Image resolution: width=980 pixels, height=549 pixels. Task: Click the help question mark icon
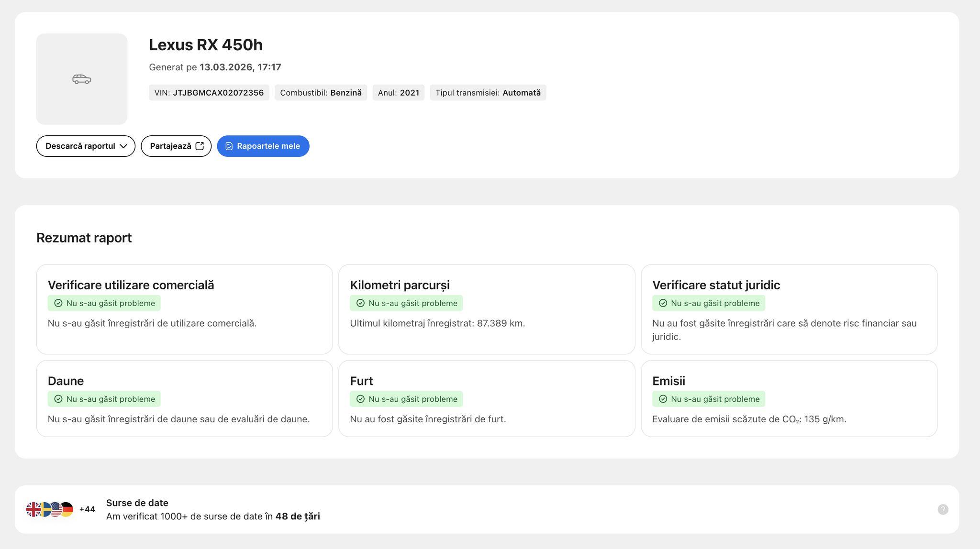943,509
